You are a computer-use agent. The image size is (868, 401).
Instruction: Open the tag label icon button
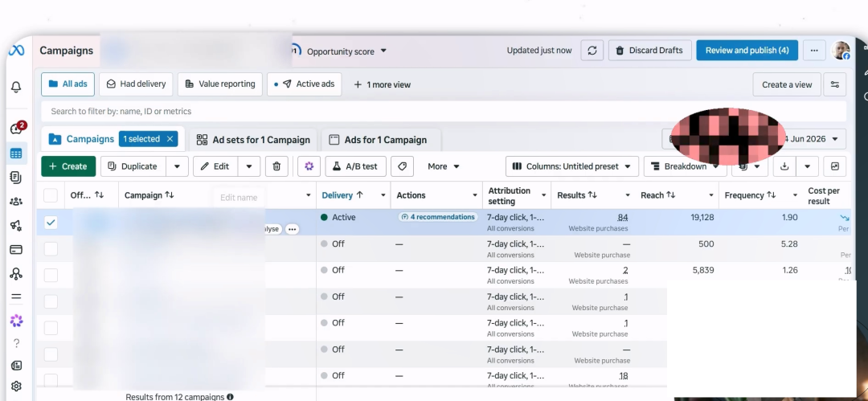coord(402,166)
